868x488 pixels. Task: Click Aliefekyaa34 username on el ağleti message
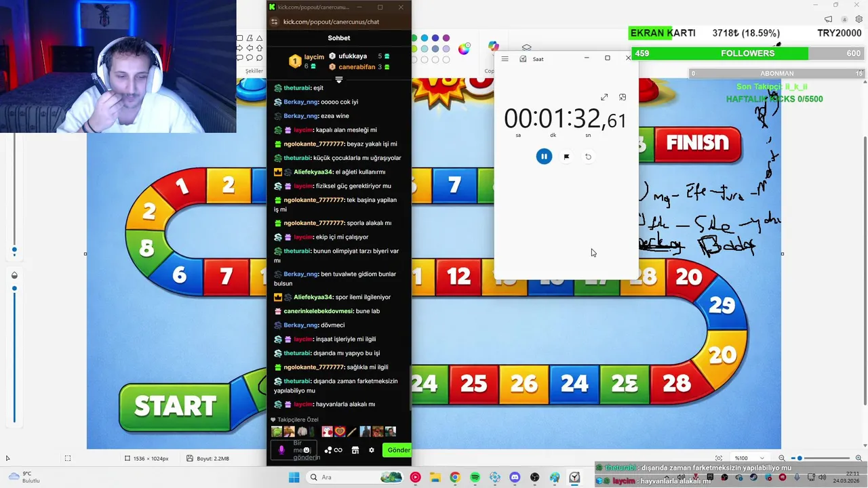(x=313, y=172)
